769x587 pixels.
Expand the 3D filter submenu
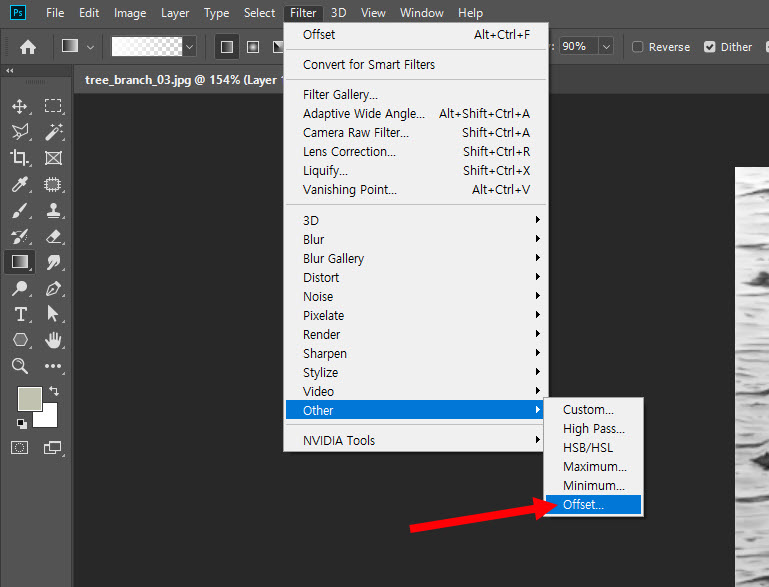coord(416,220)
